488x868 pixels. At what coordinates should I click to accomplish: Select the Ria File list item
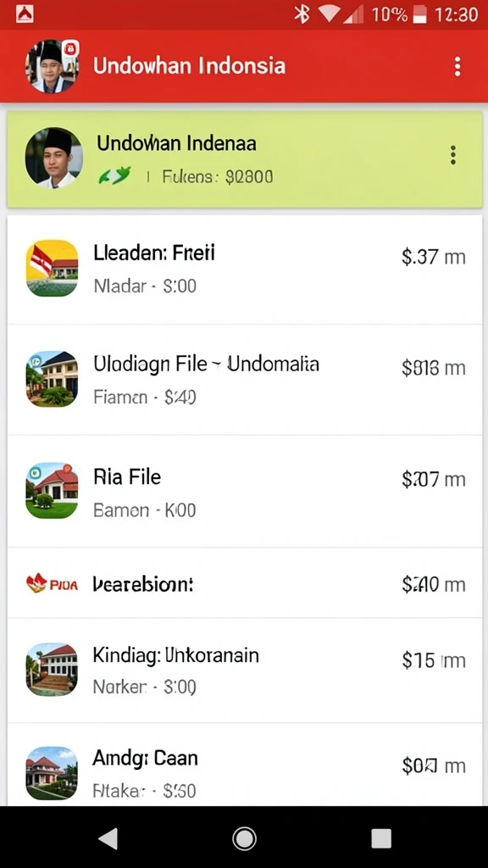pos(244,492)
